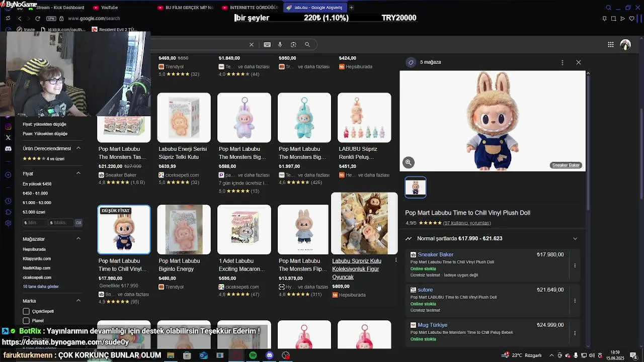Open the id.kick.com/oauth bookmark
644x362 pixels.
tap(63, 30)
